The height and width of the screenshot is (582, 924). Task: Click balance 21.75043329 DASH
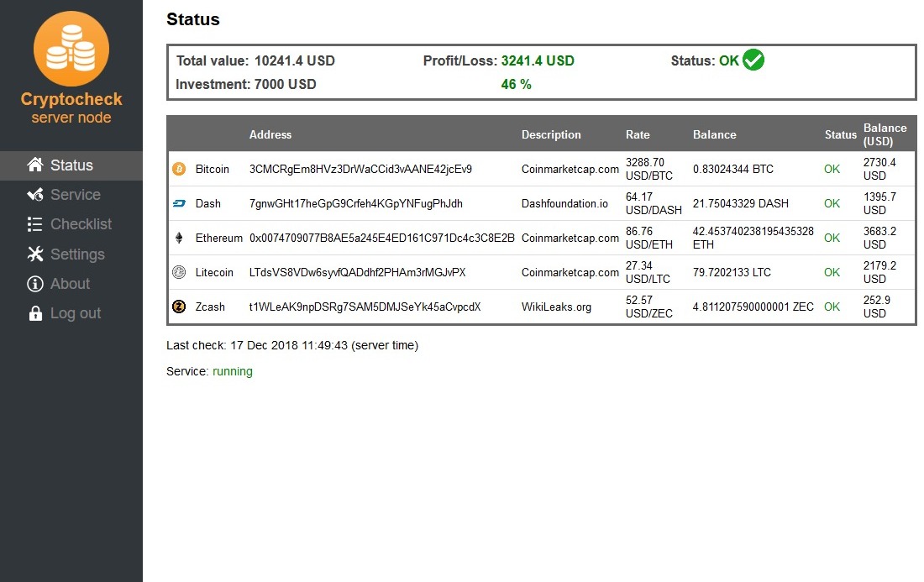(x=740, y=204)
